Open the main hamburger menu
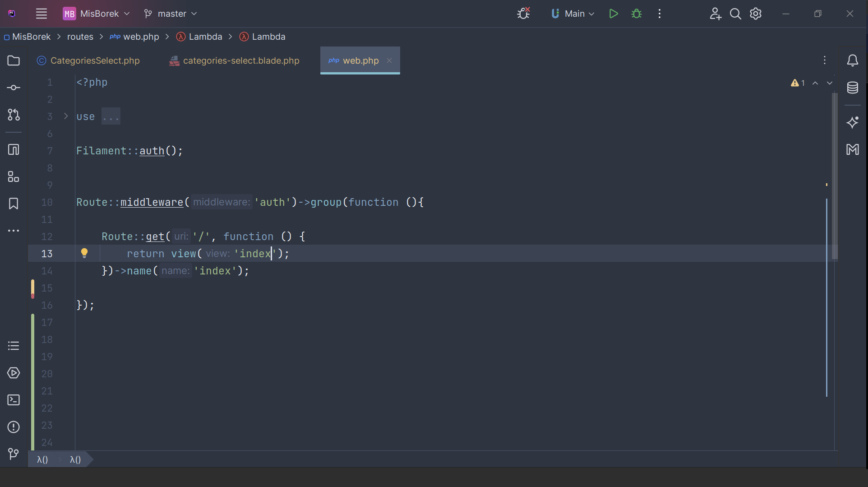The height and width of the screenshot is (487, 868). click(x=42, y=14)
